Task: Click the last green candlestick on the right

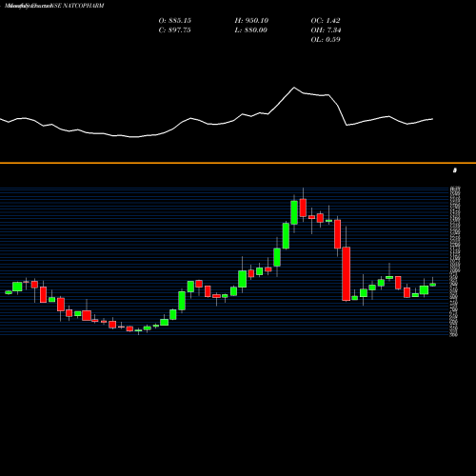Action: 432,285
